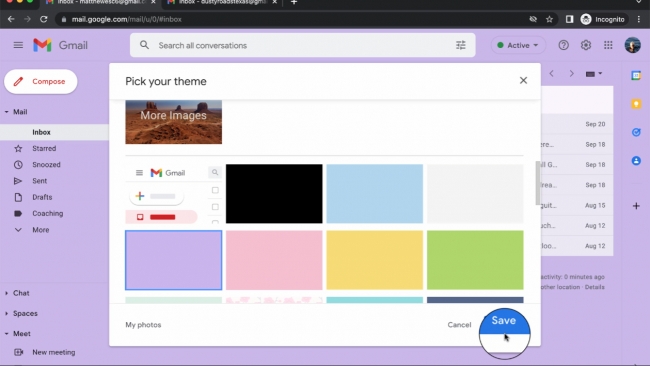Save the selected theme
This screenshot has width=650, height=366.
504,320
